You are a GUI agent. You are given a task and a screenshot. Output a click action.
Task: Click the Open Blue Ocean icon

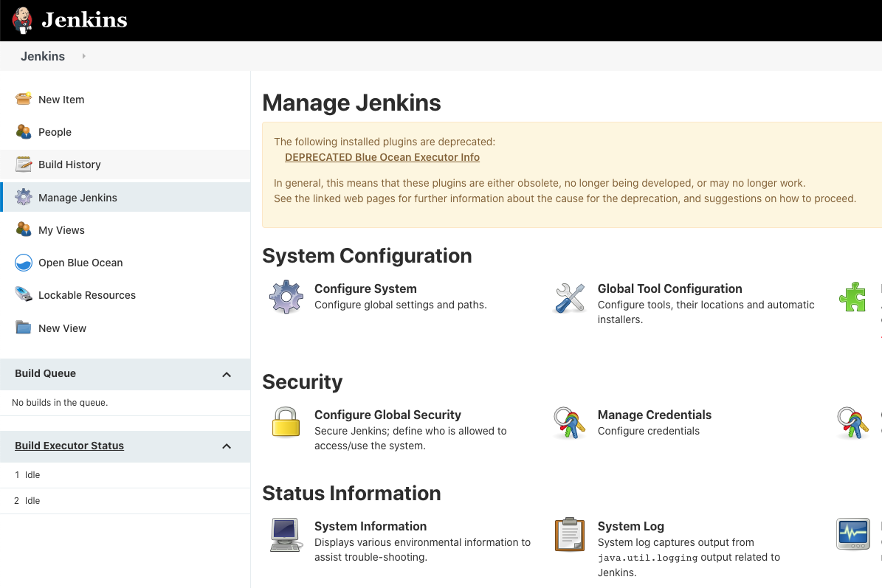(23, 263)
